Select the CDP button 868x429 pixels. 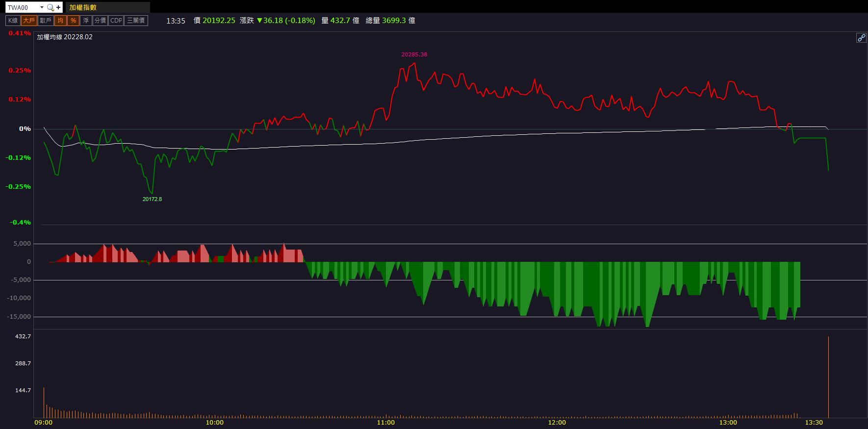[116, 21]
